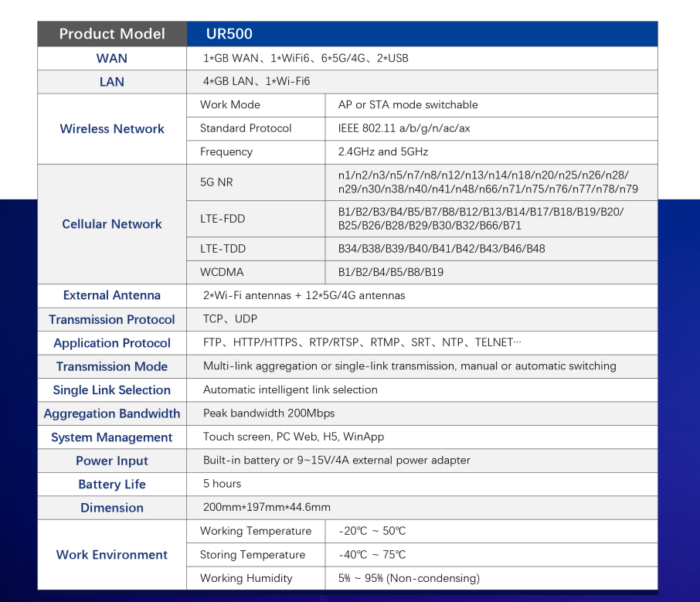
Task: Click the WAN row label
Action: 112,59
